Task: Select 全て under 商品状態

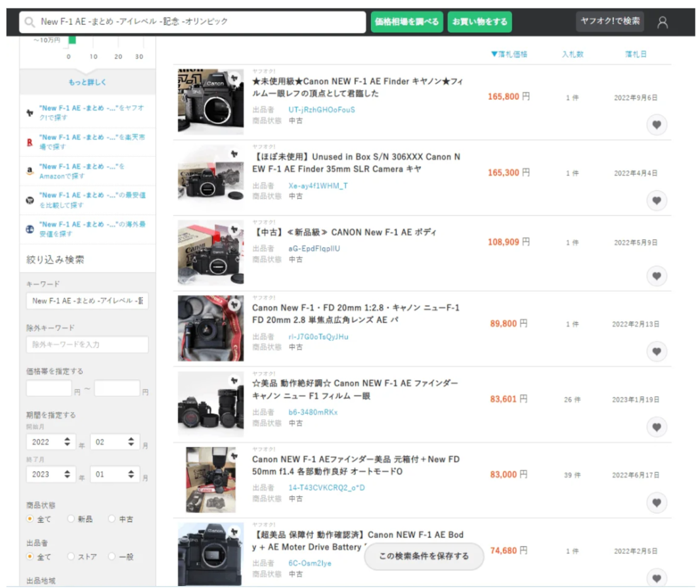Action: pos(30,519)
